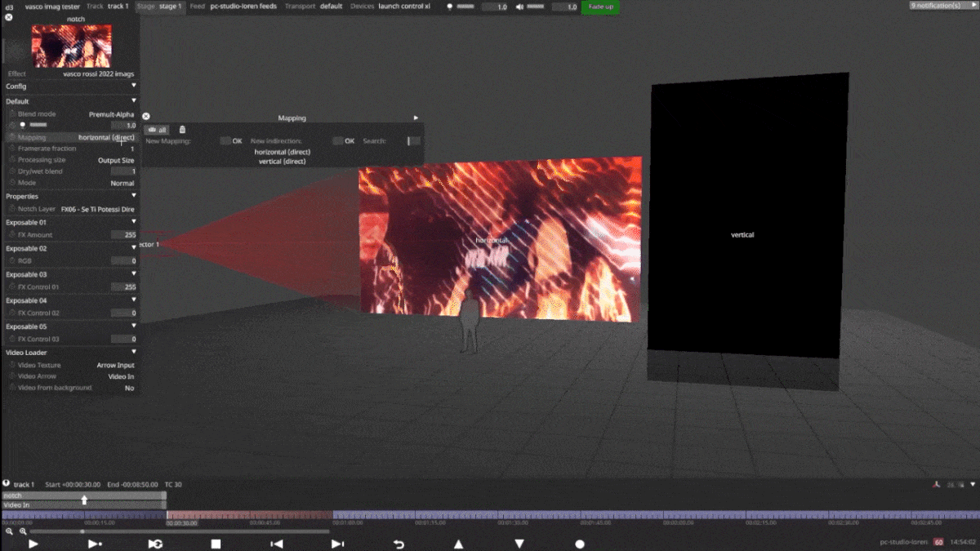The width and height of the screenshot is (980, 551).
Task: Click keyframe icon beside FX Amount
Action: [12, 234]
